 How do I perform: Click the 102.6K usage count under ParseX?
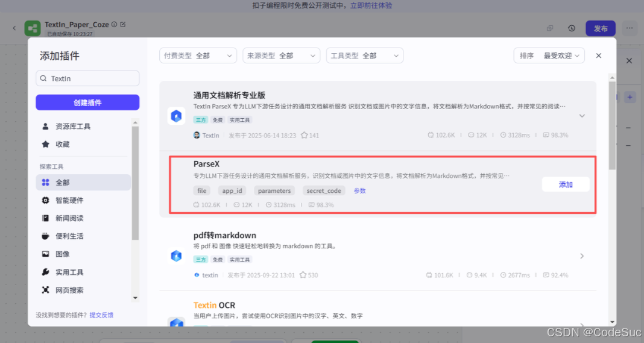point(207,204)
